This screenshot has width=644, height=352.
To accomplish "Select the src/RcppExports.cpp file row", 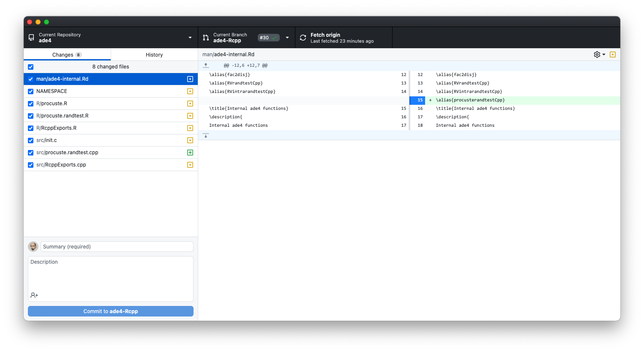I will [x=111, y=165].
